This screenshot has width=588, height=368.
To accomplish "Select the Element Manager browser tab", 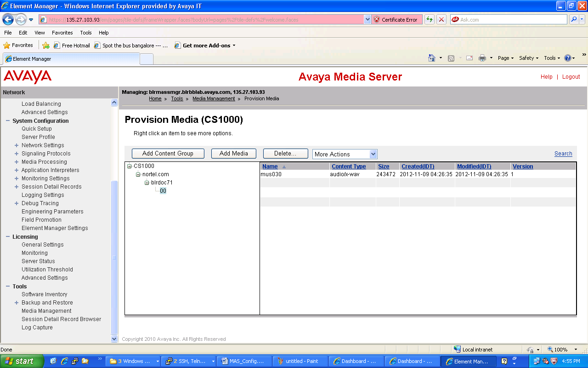I will click(x=71, y=59).
